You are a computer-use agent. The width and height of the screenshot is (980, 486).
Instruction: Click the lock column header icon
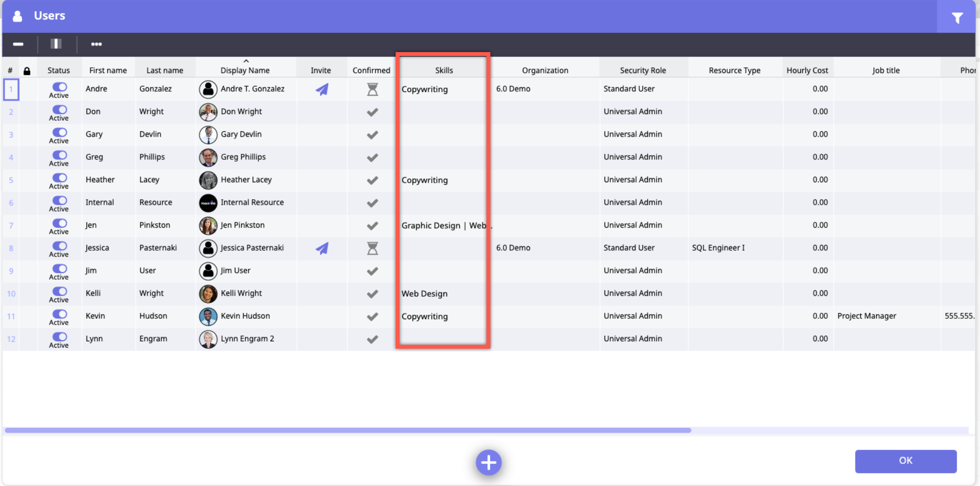point(27,71)
